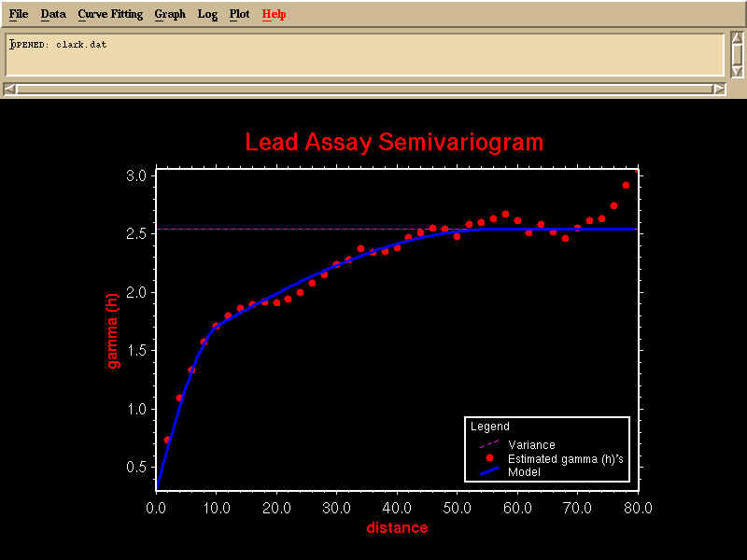Image resolution: width=747 pixels, height=560 pixels.
Task: Click the highest red data point near 3.0
Action: (x=626, y=185)
